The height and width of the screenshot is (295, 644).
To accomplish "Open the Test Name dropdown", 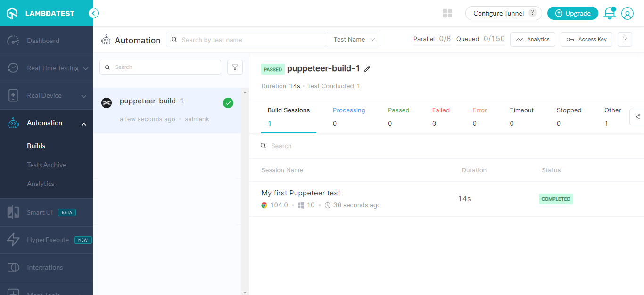I will pyautogui.click(x=354, y=40).
